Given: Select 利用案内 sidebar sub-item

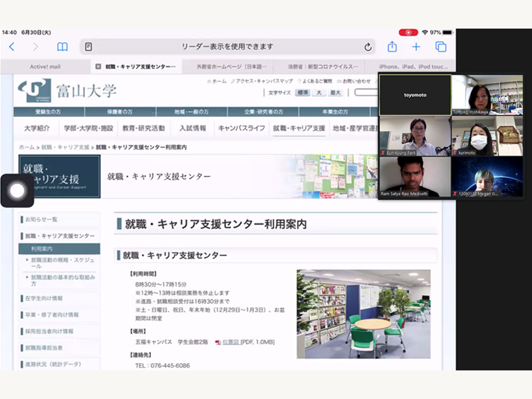Looking at the screenshot, I should (59, 249).
